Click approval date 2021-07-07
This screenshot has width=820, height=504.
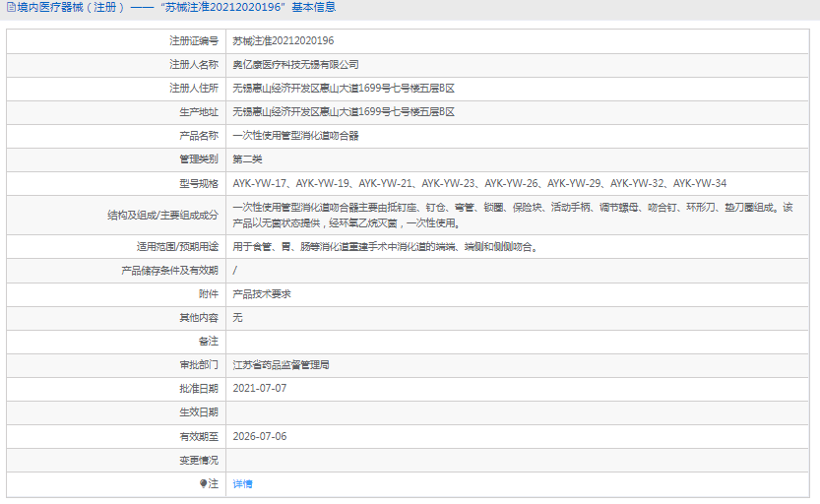(260, 389)
